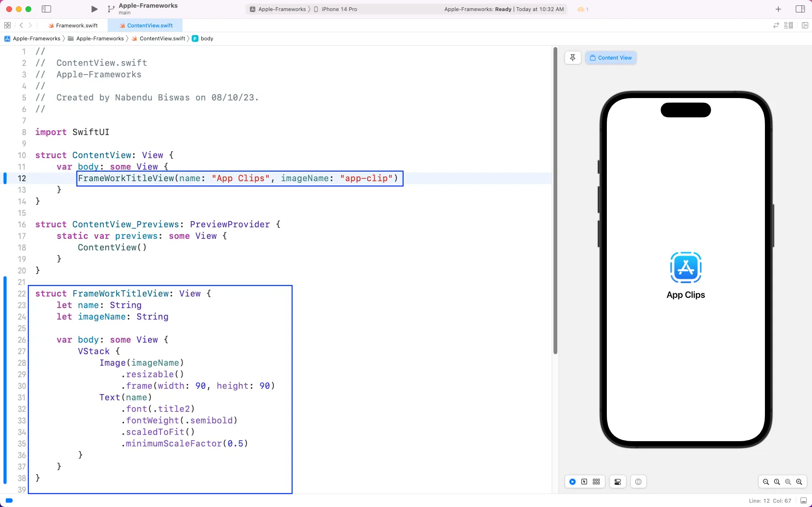
Task: Click the .frame width height modifier
Action: pyautogui.click(x=198, y=386)
